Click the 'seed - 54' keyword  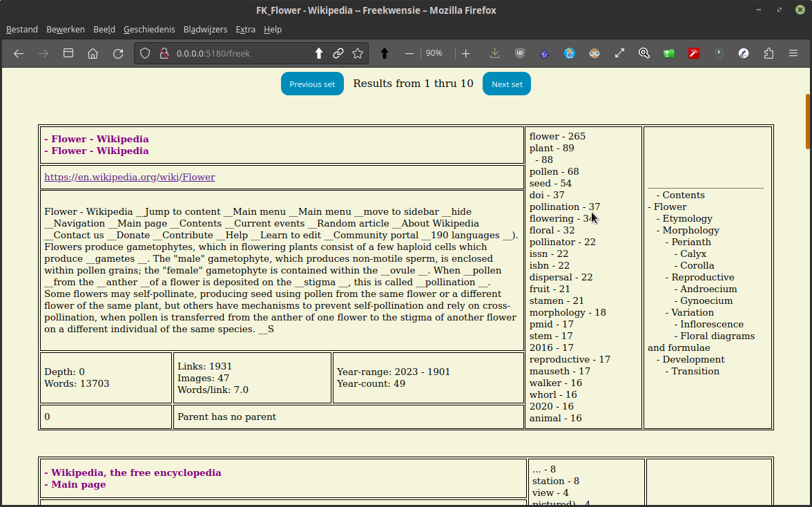tap(550, 183)
